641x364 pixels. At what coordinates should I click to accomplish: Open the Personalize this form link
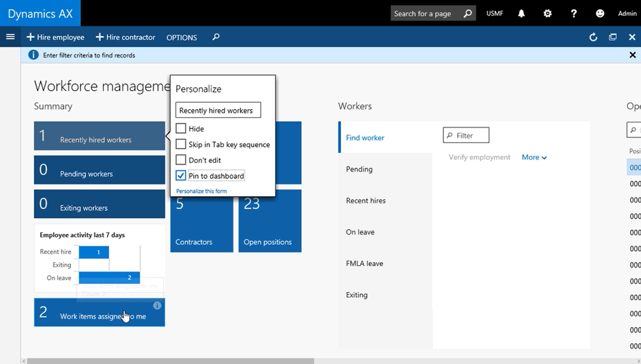(201, 191)
